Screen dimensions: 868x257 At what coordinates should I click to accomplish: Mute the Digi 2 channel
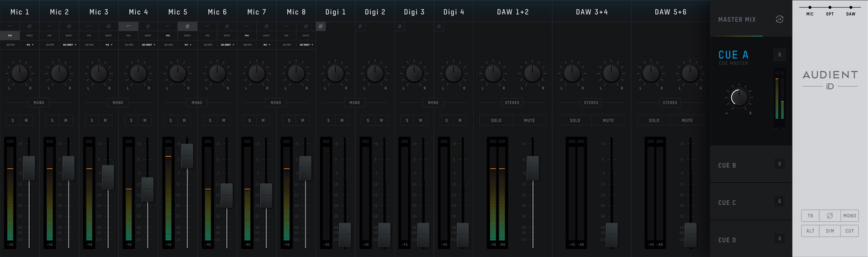pyautogui.click(x=382, y=120)
